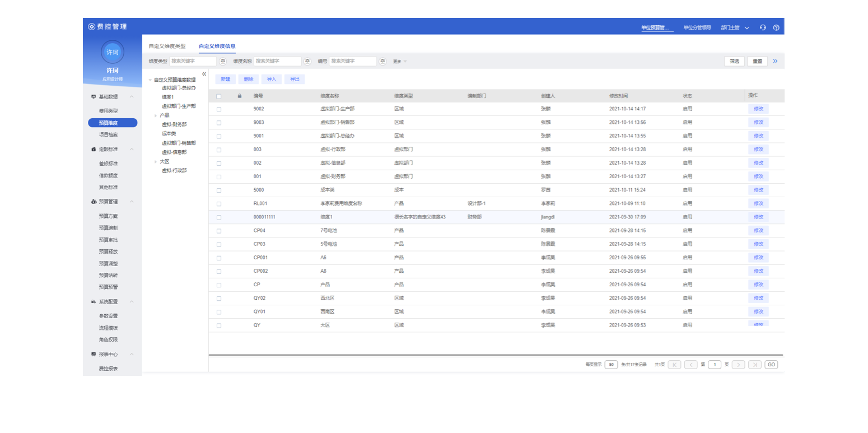Click the lock icon in table header

coord(240,96)
